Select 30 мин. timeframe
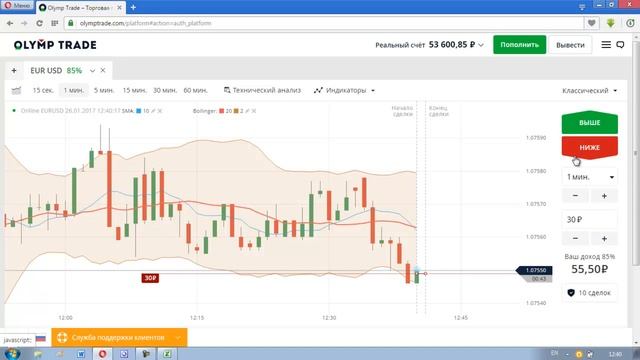640x360 pixels. (x=165, y=90)
